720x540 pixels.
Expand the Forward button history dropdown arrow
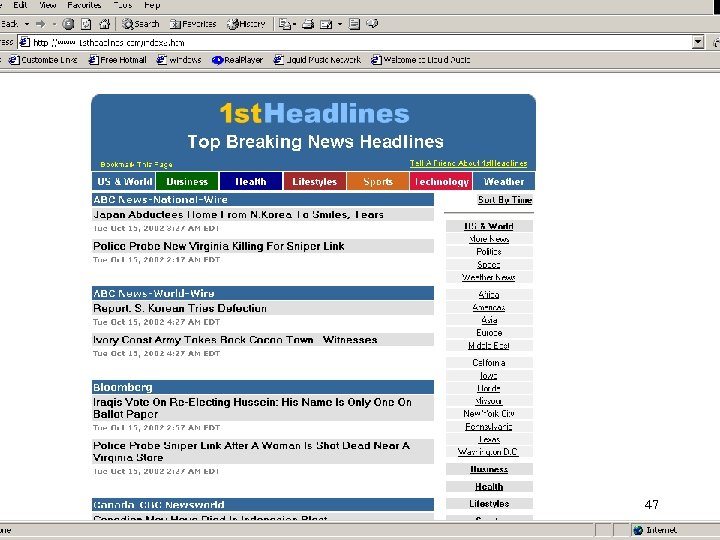coord(54,24)
